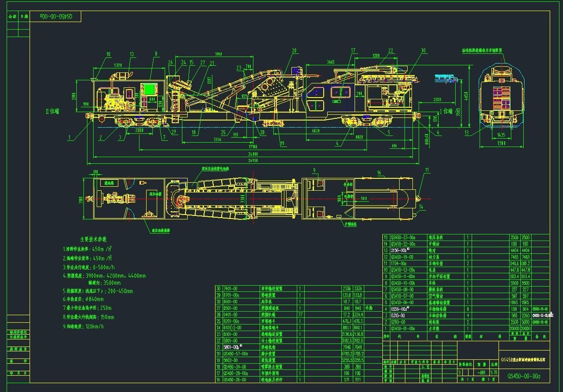The height and width of the screenshot is (392, 563).
Task: Click the weight value ~86t in the title block
Action: tap(481, 372)
